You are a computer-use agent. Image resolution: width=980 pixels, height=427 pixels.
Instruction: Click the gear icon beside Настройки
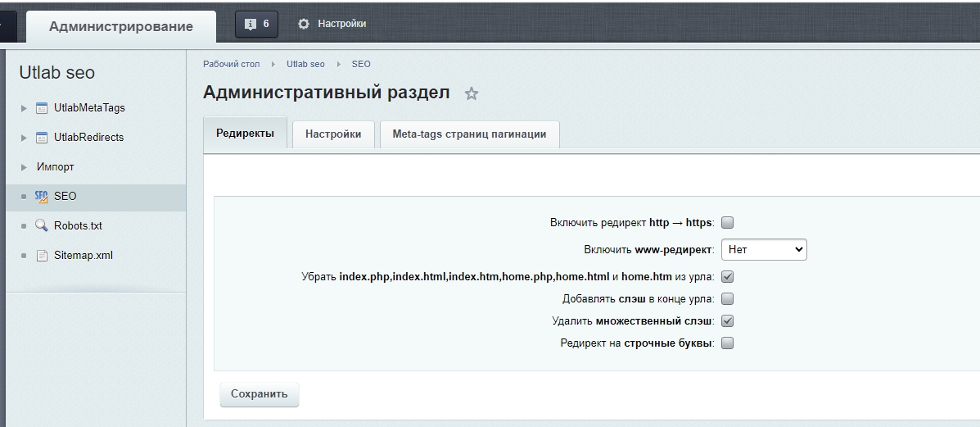(305, 24)
